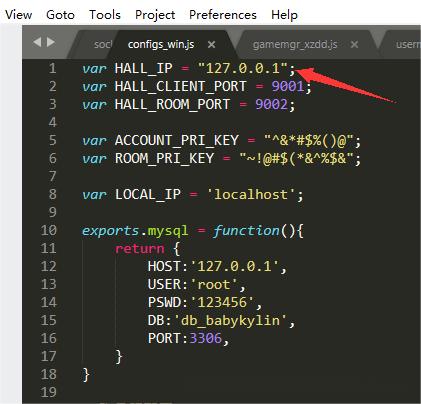This screenshot has height=404, width=421.
Task: Open the Preferences menu
Action: coord(223,15)
